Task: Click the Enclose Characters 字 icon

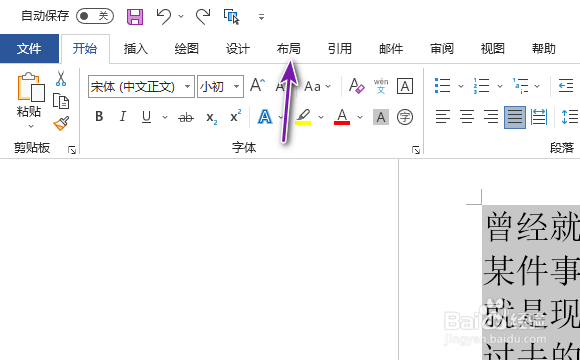Action: (405, 117)
